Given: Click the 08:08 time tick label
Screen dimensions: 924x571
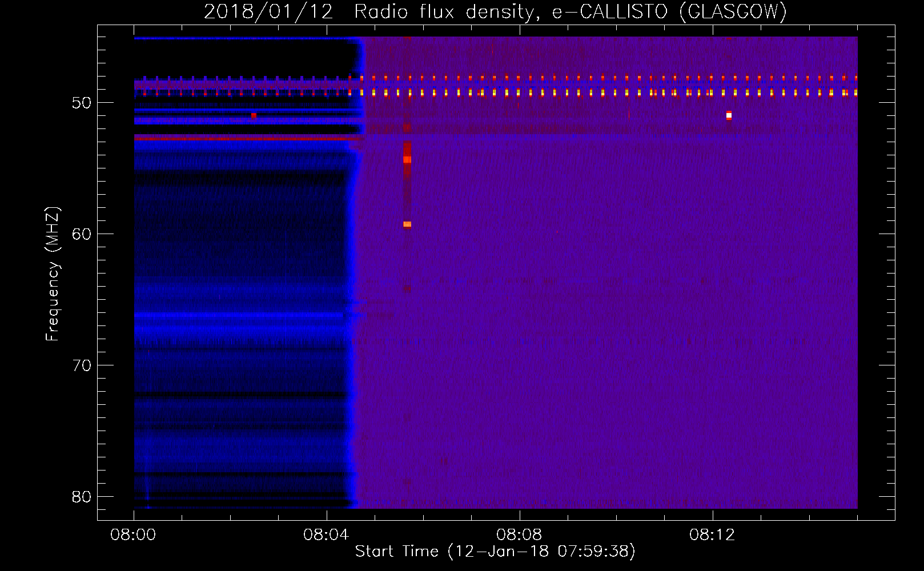Looking at the screenshot, I should click(x=519, y=535).
